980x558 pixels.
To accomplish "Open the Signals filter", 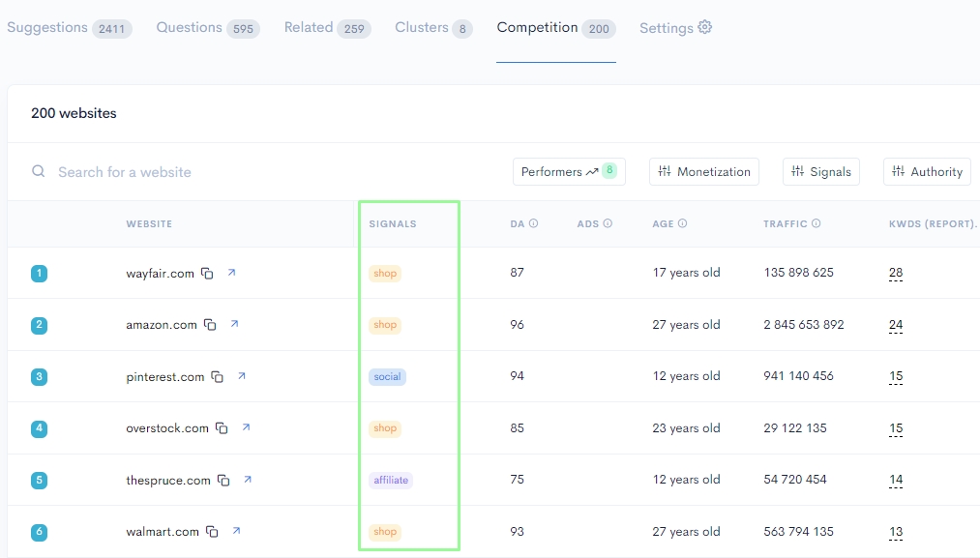I will (x=821, y=171).
